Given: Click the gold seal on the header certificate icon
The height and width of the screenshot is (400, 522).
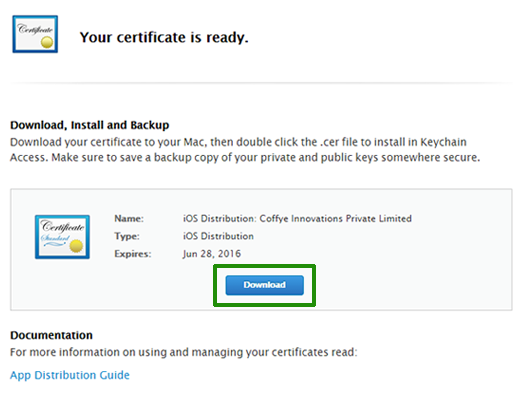Looking at the screenshot, I should (x=47, y=42).
